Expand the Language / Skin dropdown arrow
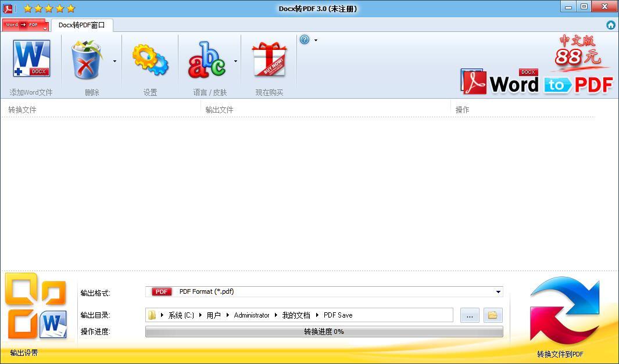 coord(235,61)
